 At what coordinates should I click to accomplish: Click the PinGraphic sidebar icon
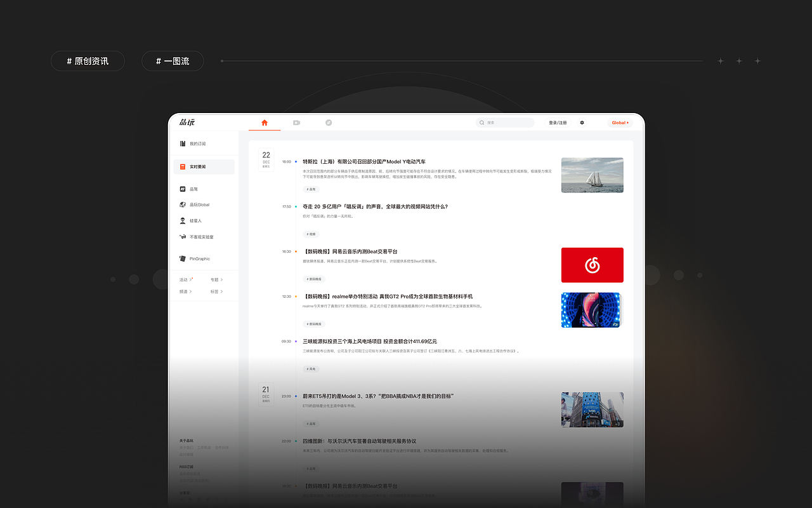(183, 258)
